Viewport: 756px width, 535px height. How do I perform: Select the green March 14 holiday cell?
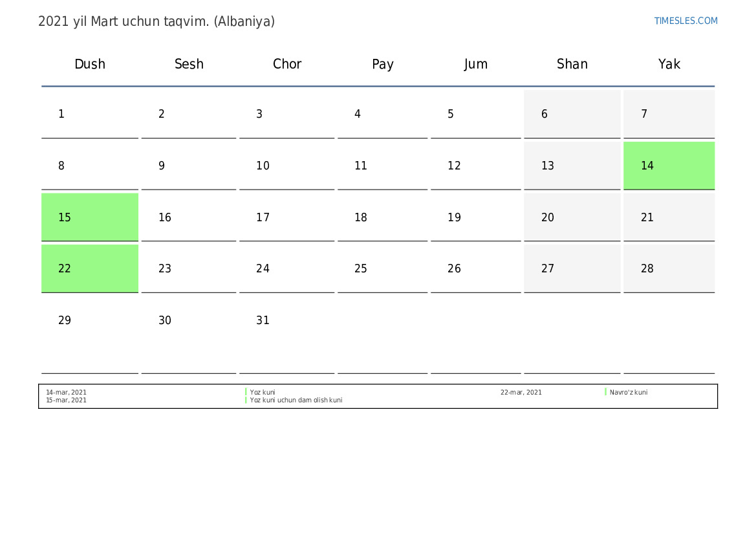(x=669, y=166)
